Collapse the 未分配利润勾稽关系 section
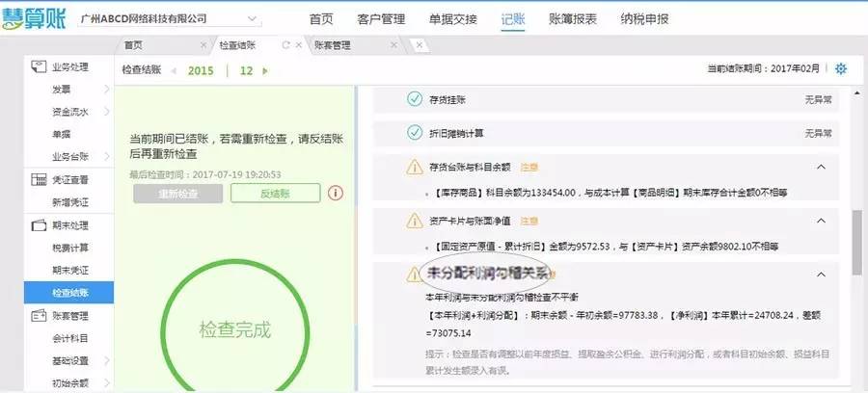Viewport: 868px width, 393px height. pos(822,275)
